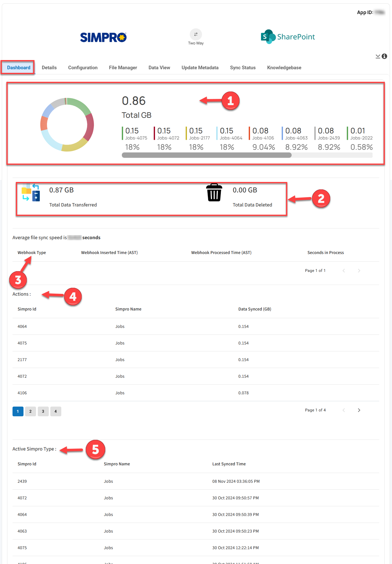Click the trash can Total Data Deleted icon

click(x=214, y=193)
